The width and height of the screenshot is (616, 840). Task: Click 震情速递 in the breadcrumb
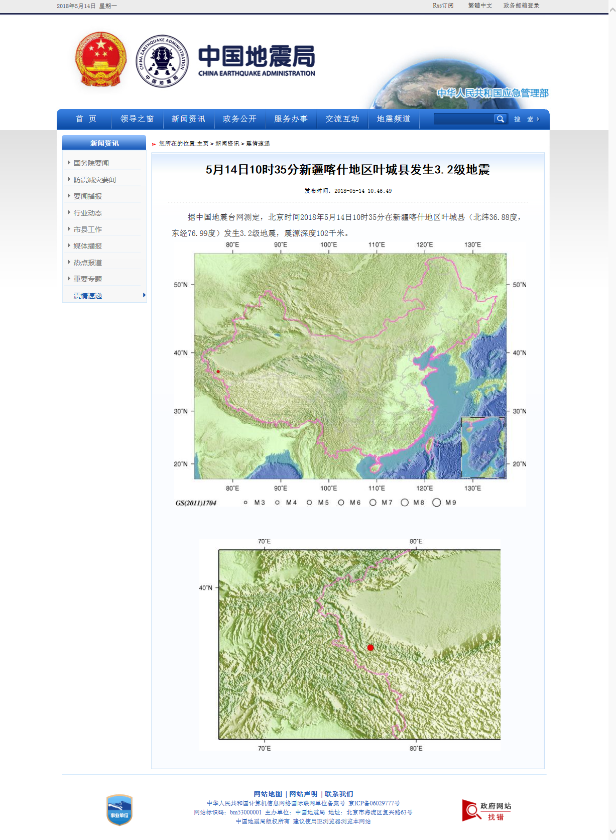258,144
